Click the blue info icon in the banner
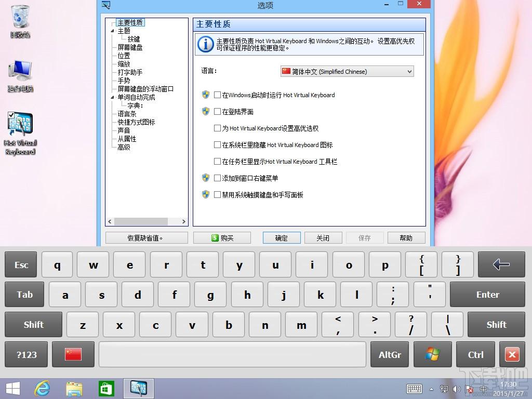 point(205,44)
